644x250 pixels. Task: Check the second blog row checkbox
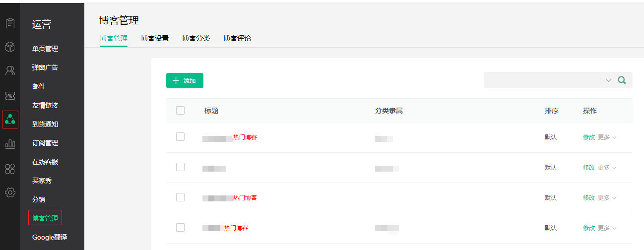(x=180, y=167)
